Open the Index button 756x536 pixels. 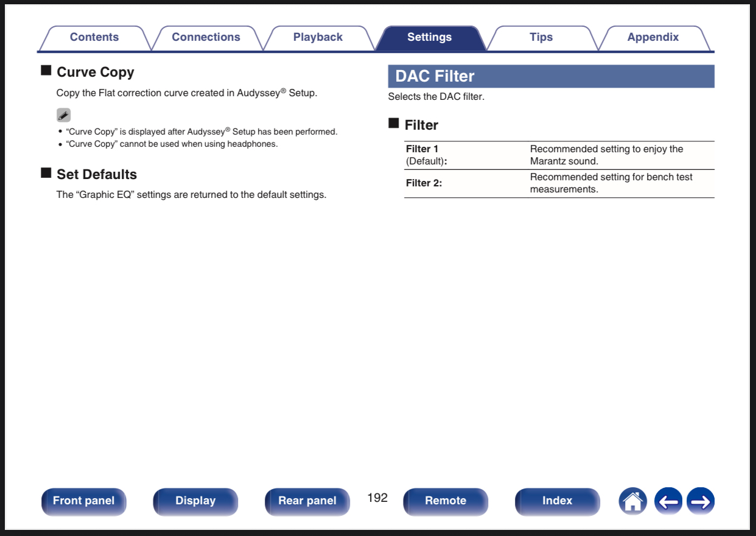pyautogui.click(x=557, y=501)
